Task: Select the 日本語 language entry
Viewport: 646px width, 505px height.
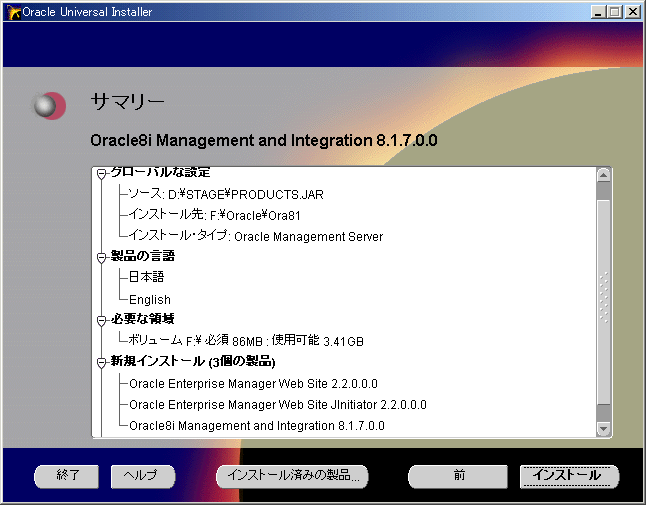Action: point(146,277)
